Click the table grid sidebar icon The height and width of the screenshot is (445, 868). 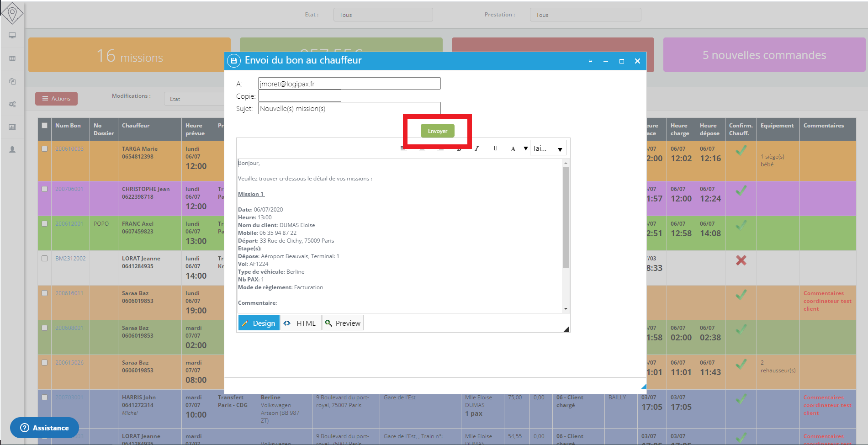tap(12, 58)
